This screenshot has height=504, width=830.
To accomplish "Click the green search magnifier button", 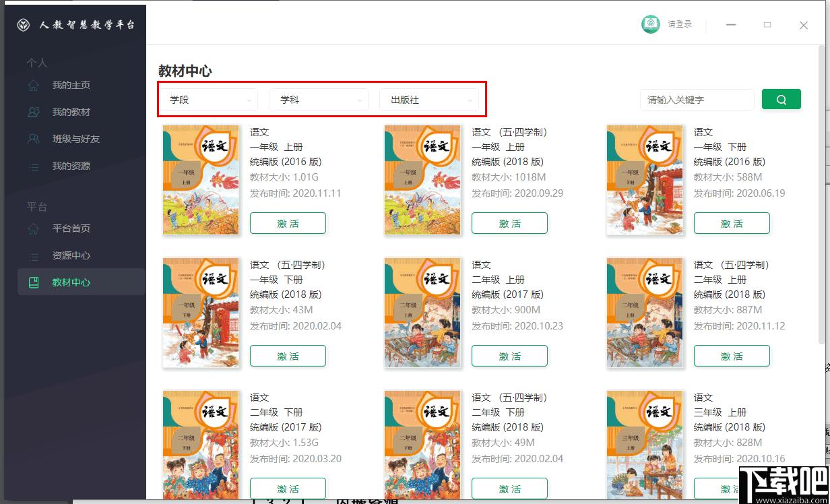I will click(x=781, y=99).
